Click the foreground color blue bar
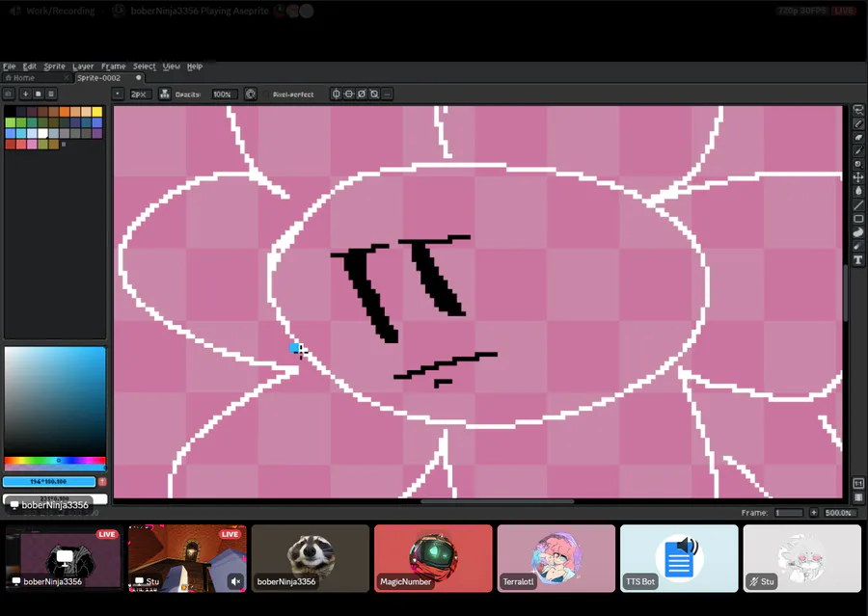868x616 pixels. tap(50, 482)
